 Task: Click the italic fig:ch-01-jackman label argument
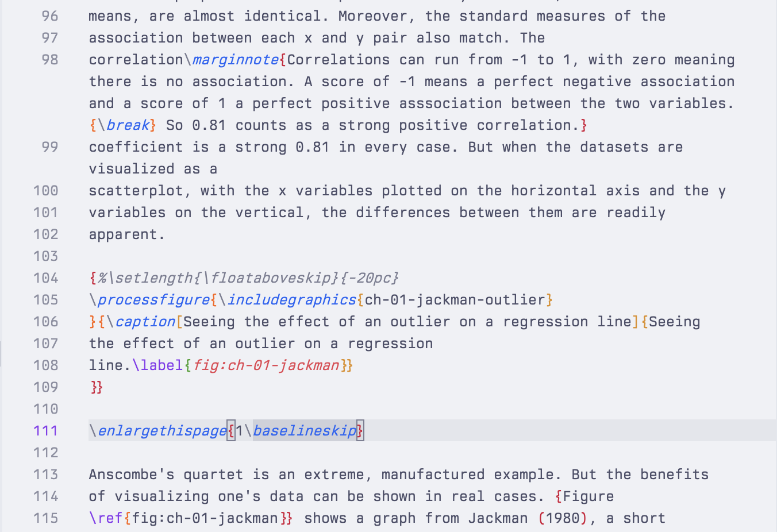pyautogui.click(x=266, y=365)
